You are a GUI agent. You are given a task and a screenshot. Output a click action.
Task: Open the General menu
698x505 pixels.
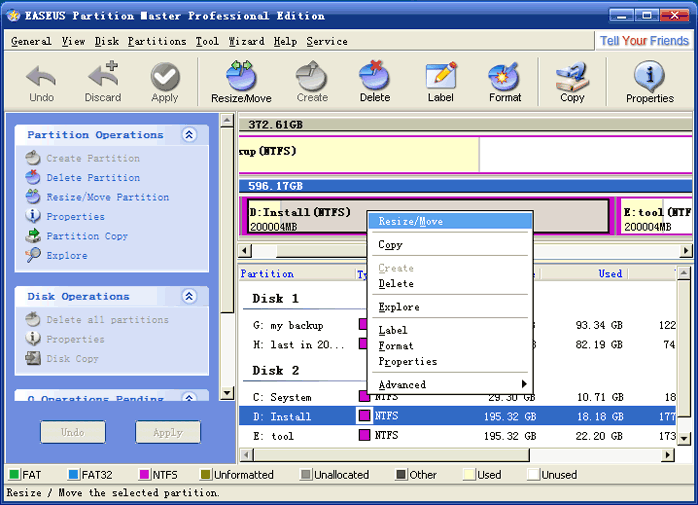31,41
